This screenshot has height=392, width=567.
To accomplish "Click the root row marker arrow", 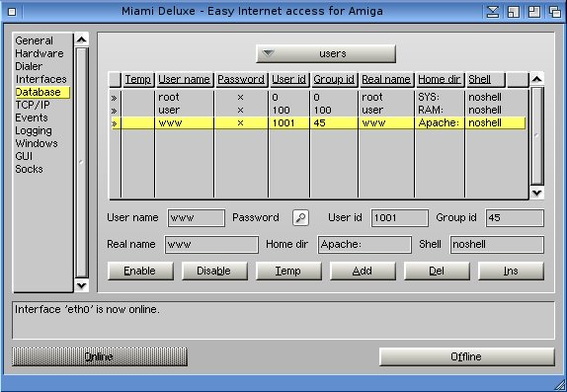I will click(x=115, y=98).
